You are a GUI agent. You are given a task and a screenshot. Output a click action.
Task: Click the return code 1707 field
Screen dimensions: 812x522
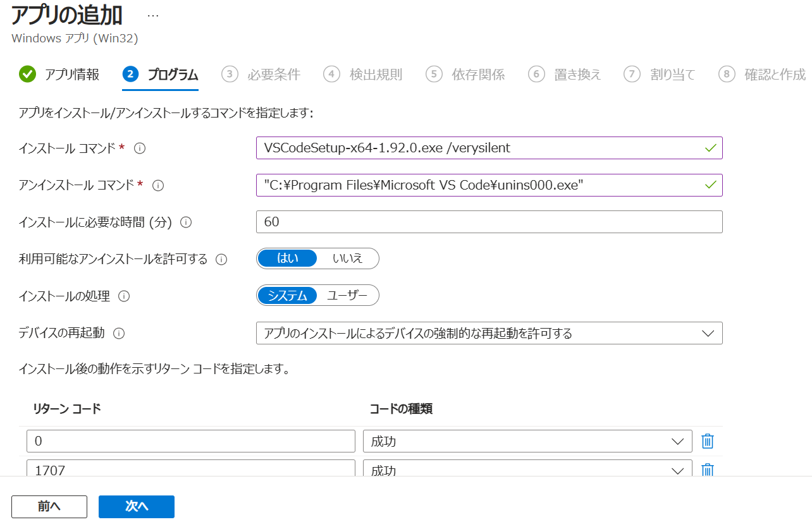tap(191, 468)
